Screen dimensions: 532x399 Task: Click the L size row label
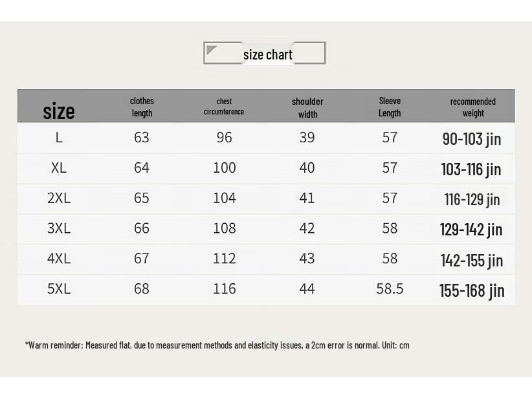pyautogui.click(x=59, y=138)
